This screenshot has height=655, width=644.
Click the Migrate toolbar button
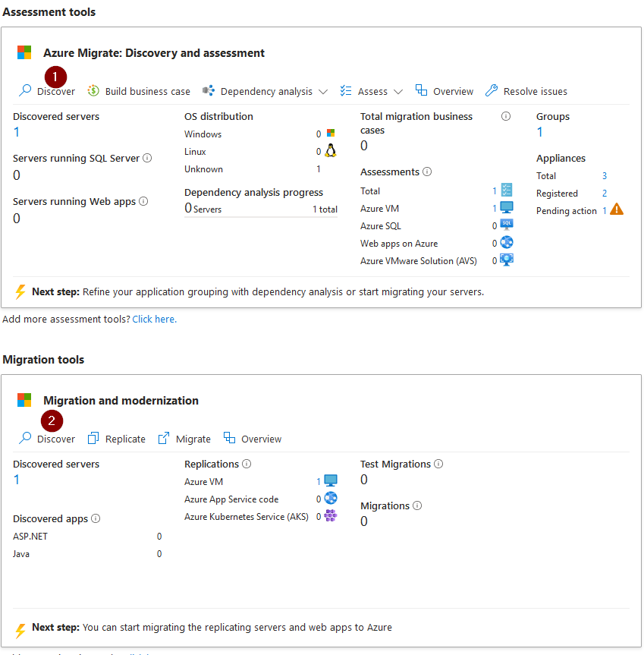coord(184,439)
